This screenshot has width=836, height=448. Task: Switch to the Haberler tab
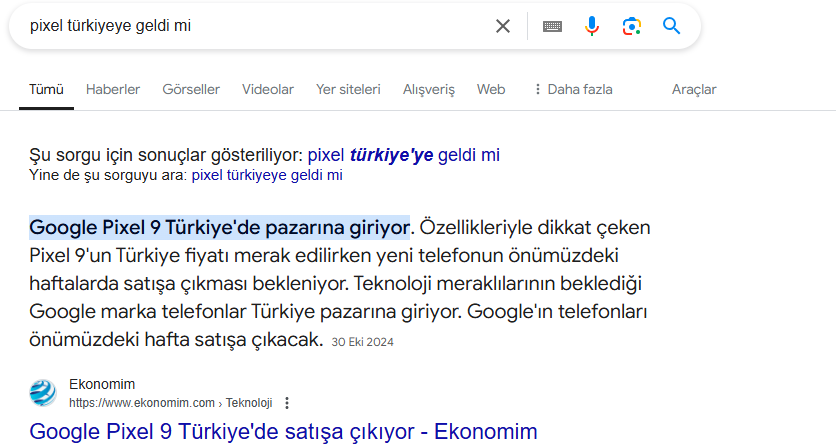pos(113,89)
